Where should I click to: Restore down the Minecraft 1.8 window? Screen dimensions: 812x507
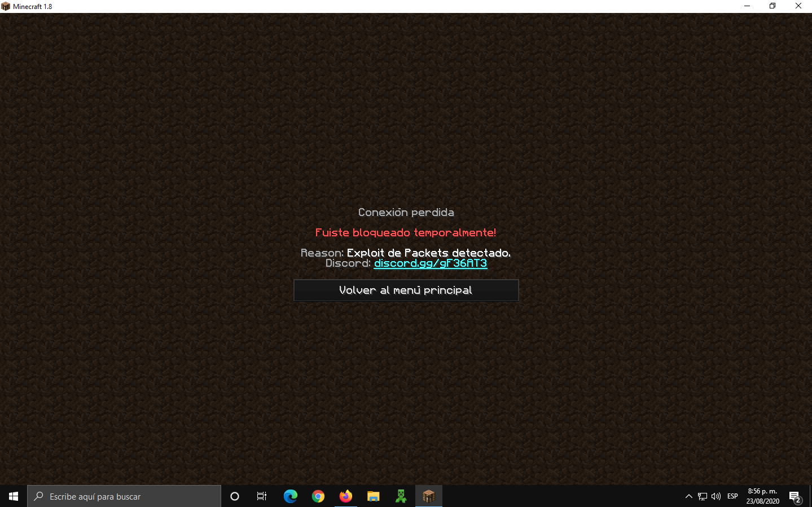(x=773, y=6)
